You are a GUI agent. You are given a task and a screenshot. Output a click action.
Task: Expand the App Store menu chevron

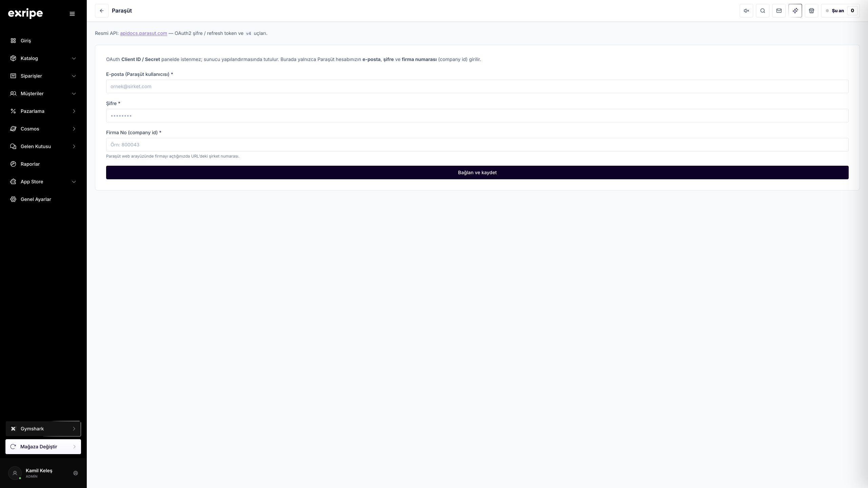(x=74, y=182)
